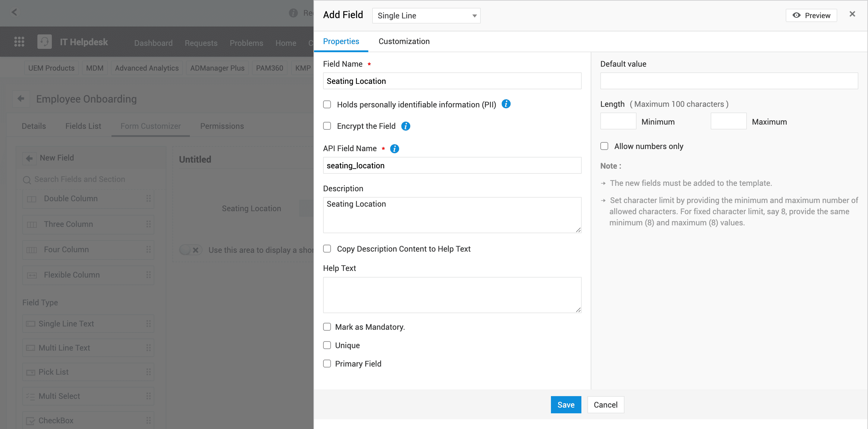Enable Mark as Mandatory checkbox
Image resolution: width=868 pixels, height=429 pixels.
coord(327,326)
